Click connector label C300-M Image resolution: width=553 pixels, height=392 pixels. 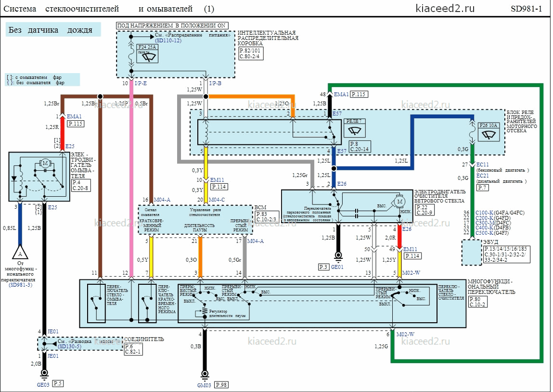pos(485,223)
